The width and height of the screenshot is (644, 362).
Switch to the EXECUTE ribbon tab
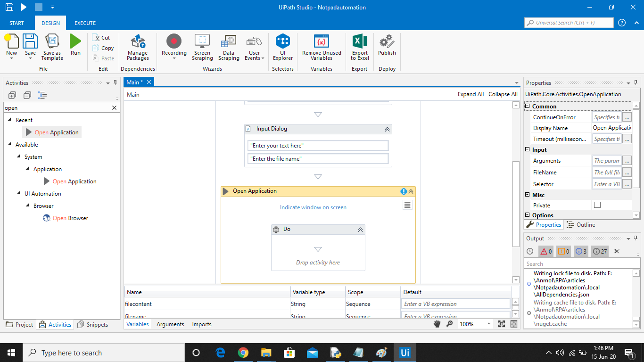point(85,23)
